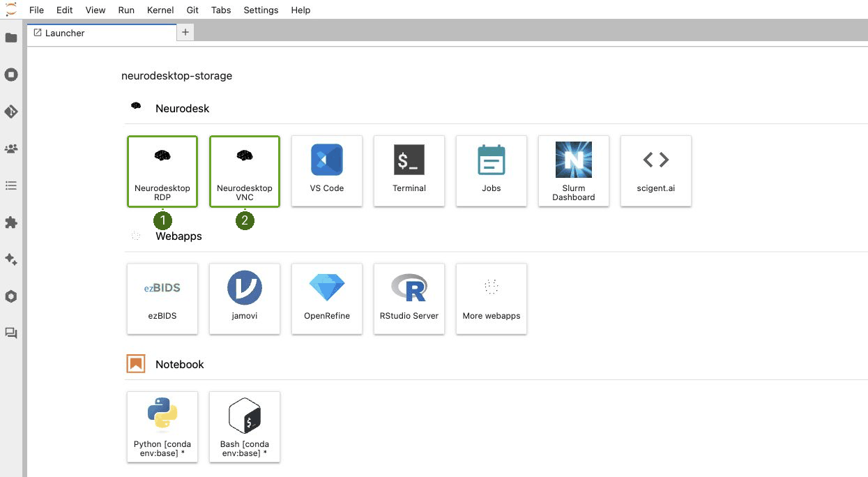
Task: Open the Extension Manager puzzle icon
Action: [11, 222]
